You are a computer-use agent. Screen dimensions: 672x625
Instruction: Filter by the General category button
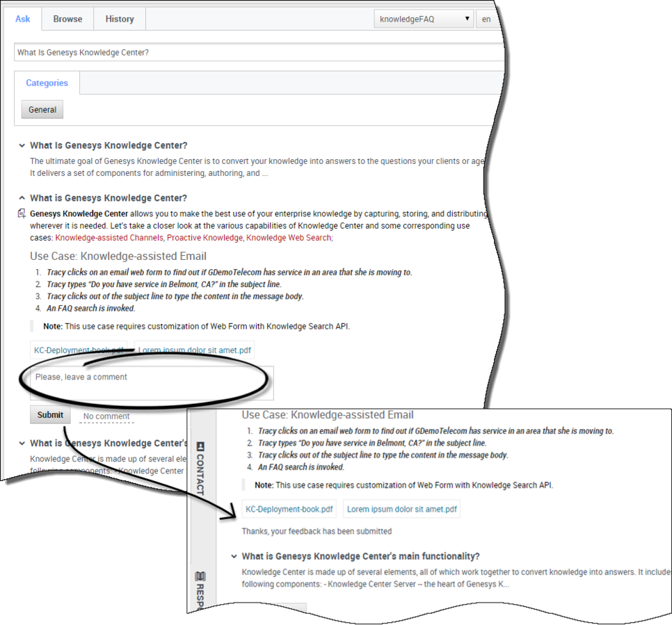click(42, 110)
